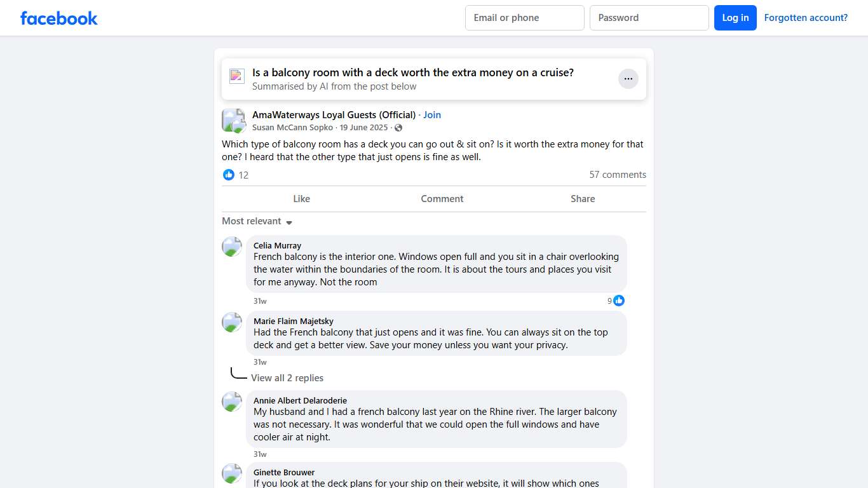Open the three-dots options menu
The width and height of the screenshot is (868, 488).
pos(628,79)
